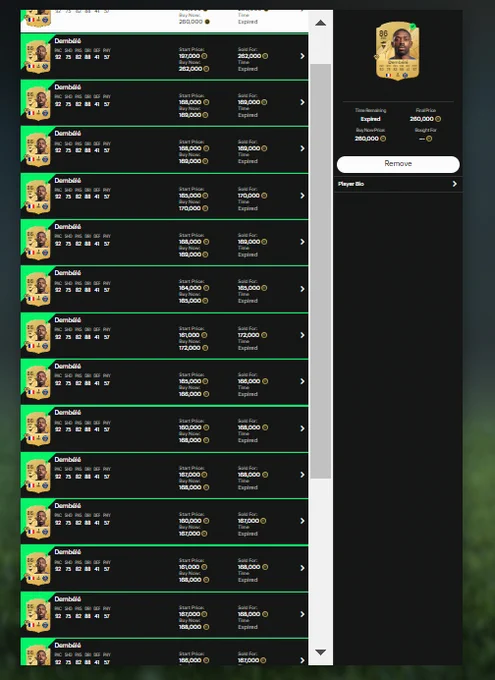Click Buy Now Price 260,000 in details panel
The height and width of the screenshot is (680, 495).
click(x=367, y=139)
